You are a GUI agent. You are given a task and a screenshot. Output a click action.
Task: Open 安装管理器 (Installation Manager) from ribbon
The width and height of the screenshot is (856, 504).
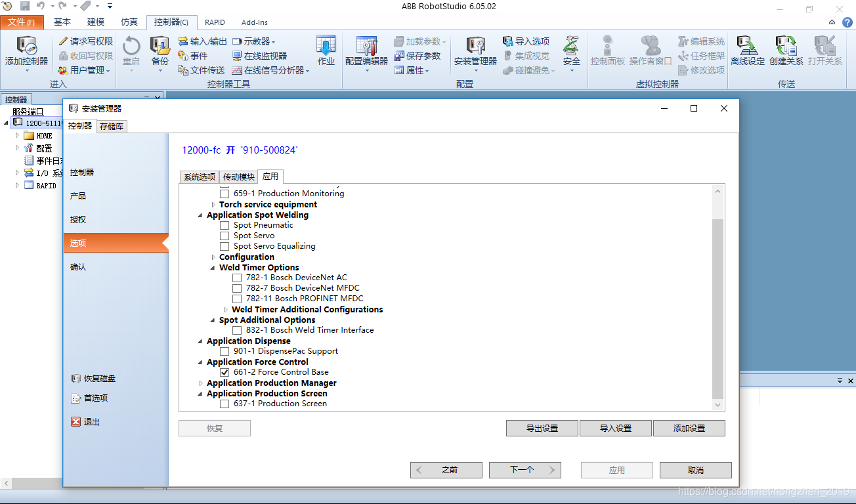[x=475, y=52]
